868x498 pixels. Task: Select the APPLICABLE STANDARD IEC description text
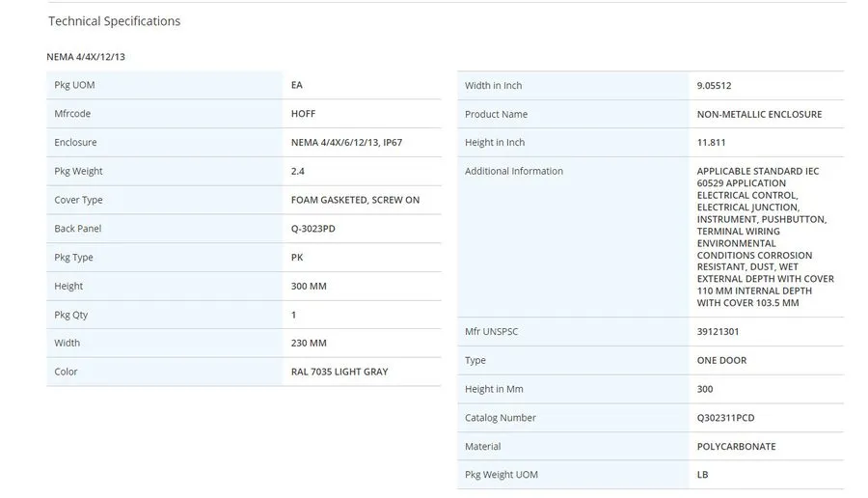766,237
